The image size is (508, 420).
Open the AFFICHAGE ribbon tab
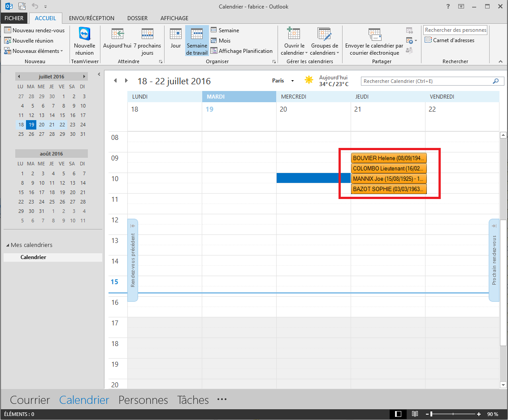click(x=174, y=18)
